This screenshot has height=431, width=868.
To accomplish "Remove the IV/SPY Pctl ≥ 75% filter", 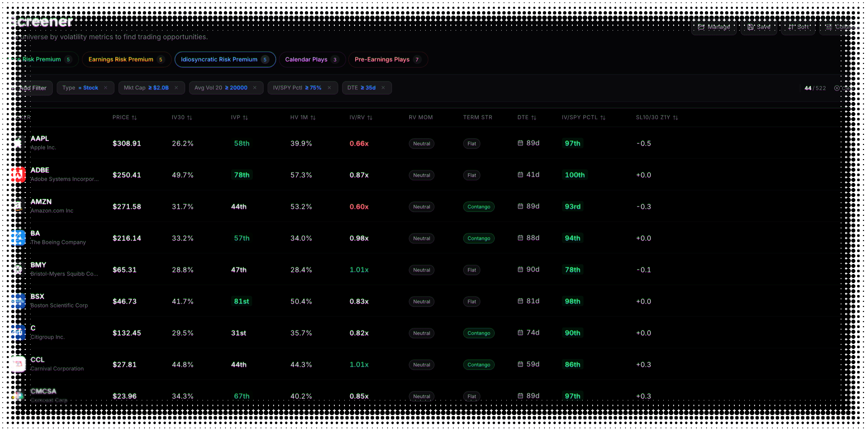I will [x=329, y=88].
